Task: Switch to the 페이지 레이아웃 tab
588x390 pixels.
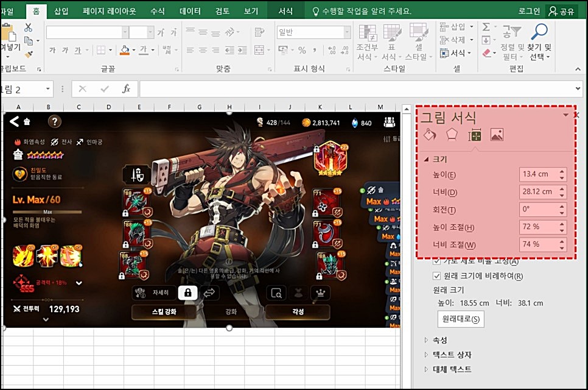Action: pos(109,11)
